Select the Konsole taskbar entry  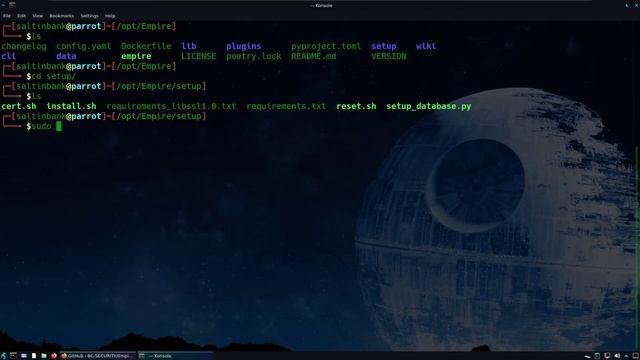(176, 356)
